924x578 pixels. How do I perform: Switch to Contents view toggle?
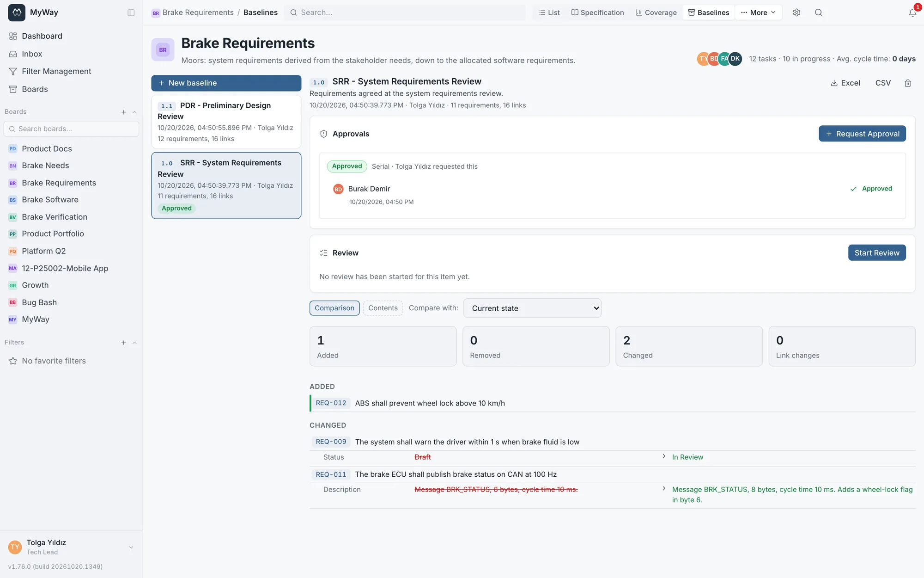pos(383,308)
